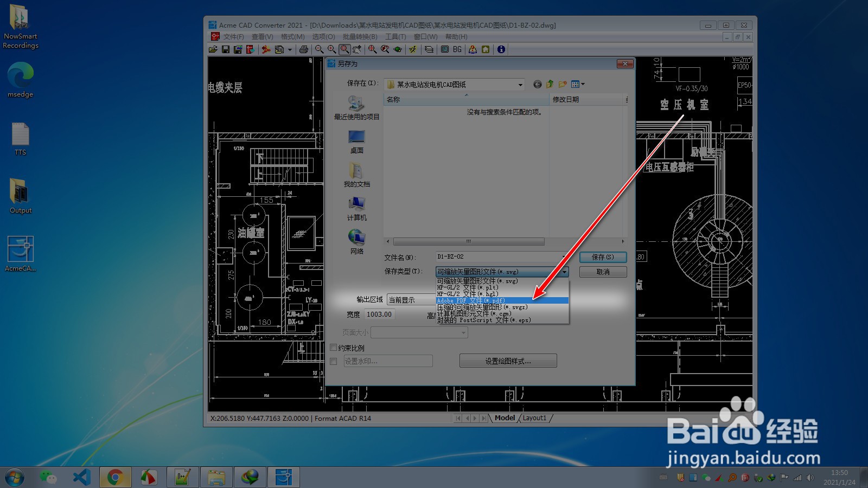
Task: Click the 宽度 1003.00 input field
Action: click(379, 314)
